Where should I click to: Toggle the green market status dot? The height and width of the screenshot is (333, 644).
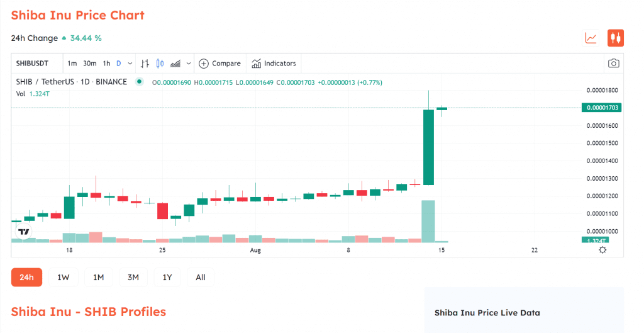tap(140, 82)
